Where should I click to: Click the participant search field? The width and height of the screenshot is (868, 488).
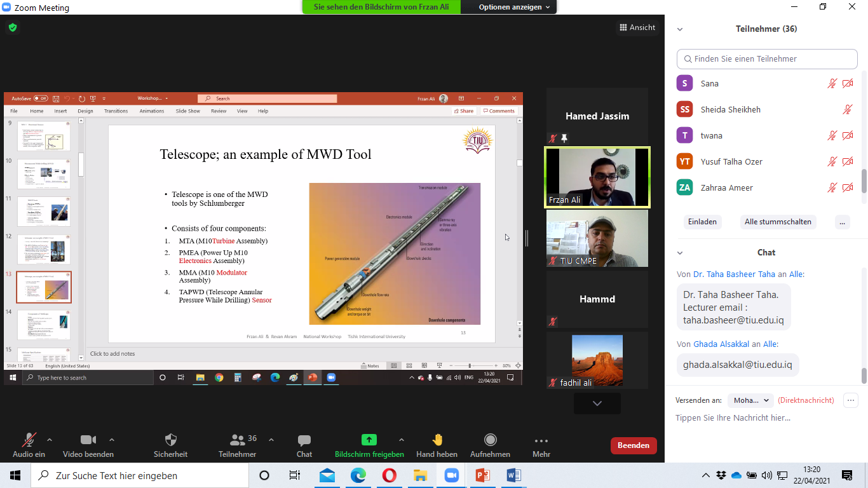[767, 59]
